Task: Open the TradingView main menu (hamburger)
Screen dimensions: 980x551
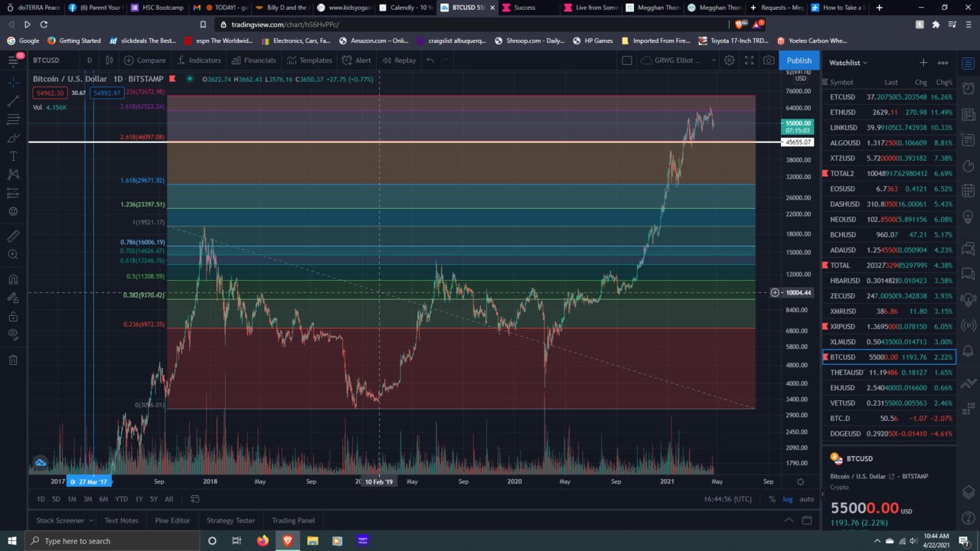Action: [x=14, y=60]
